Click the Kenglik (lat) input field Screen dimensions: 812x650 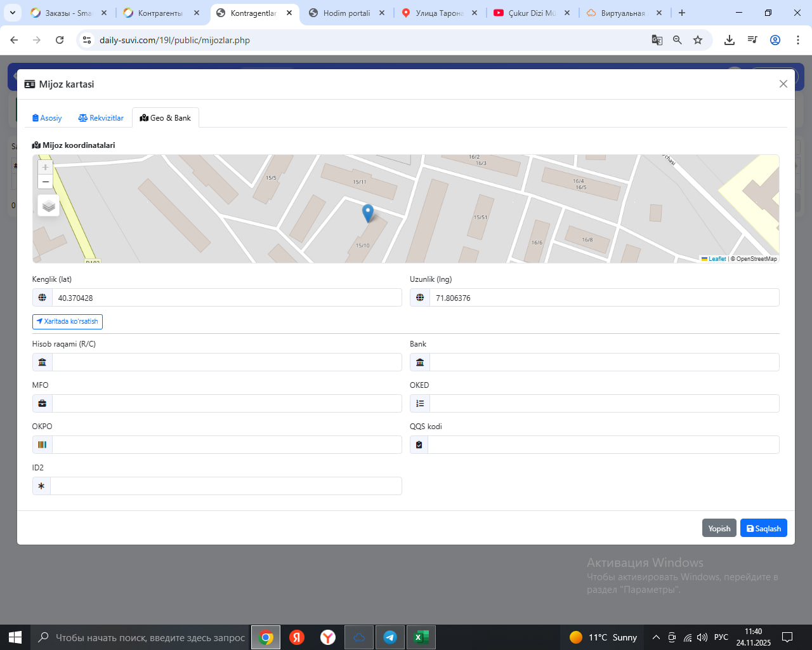226,298
